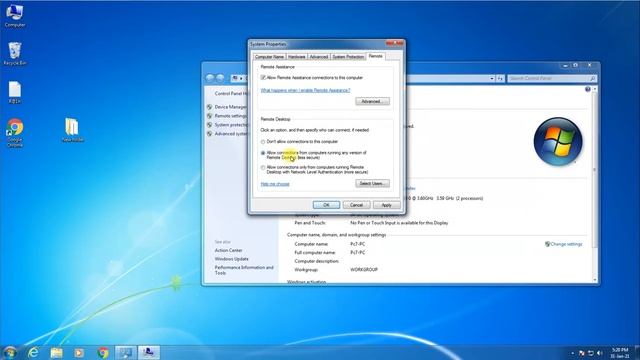
Task: Open the Computer desktop icon
Action: coord(15,16)
